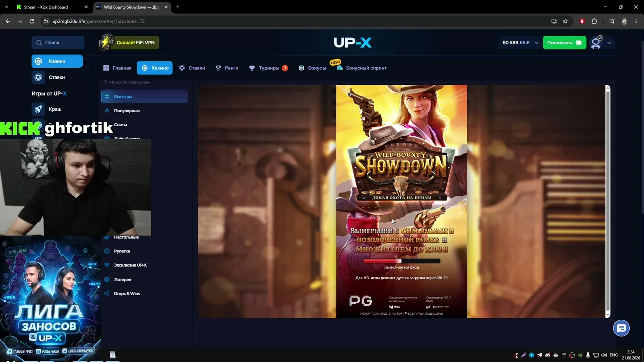
Task: Open the Chrome profile avatar
Action: 624,21
